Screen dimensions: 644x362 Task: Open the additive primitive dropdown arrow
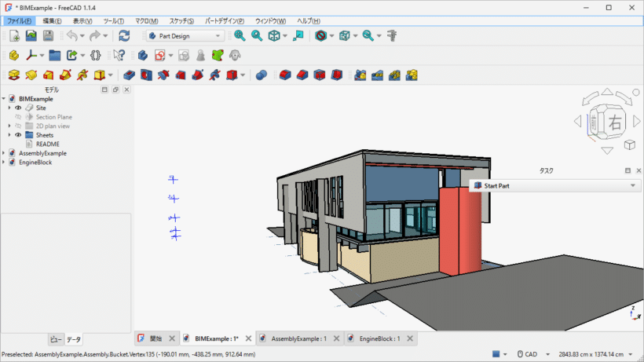coord(111,75)
